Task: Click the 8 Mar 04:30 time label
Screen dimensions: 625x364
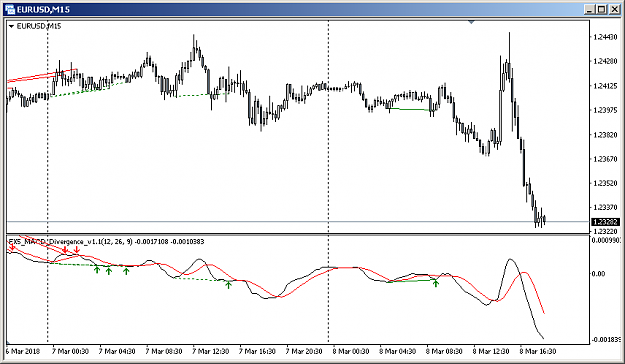Action: point(397,351)
